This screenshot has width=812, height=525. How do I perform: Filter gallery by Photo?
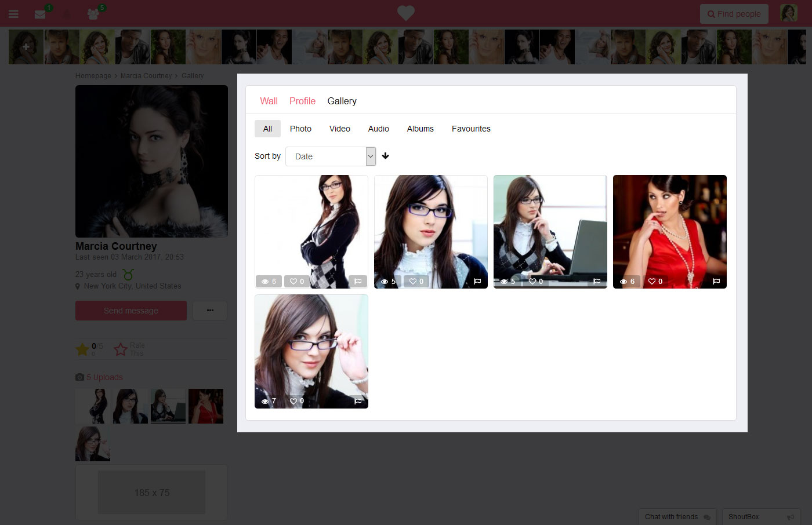[300, 129]
